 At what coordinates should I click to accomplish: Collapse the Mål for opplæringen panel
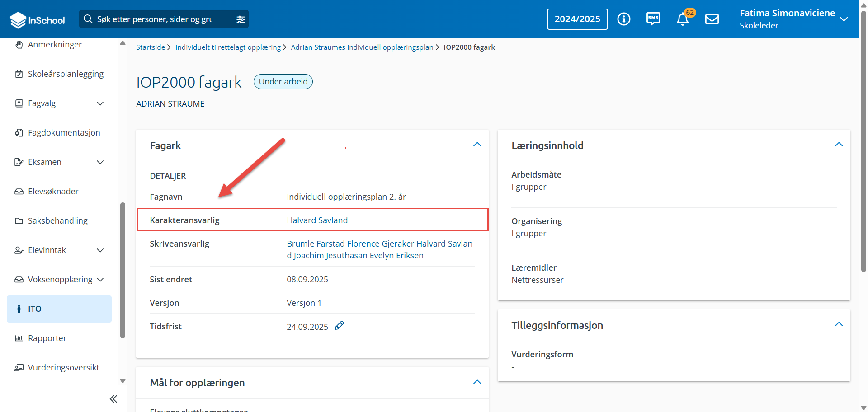477,382
